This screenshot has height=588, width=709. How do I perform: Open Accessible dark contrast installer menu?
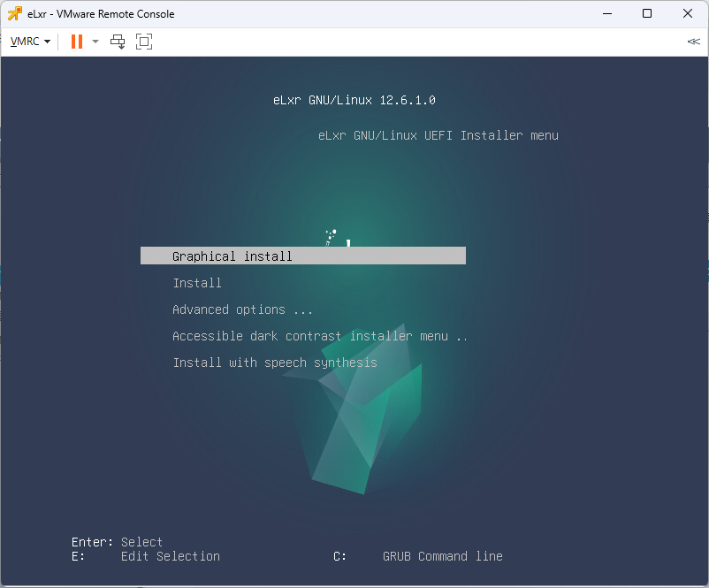(320, 336)
